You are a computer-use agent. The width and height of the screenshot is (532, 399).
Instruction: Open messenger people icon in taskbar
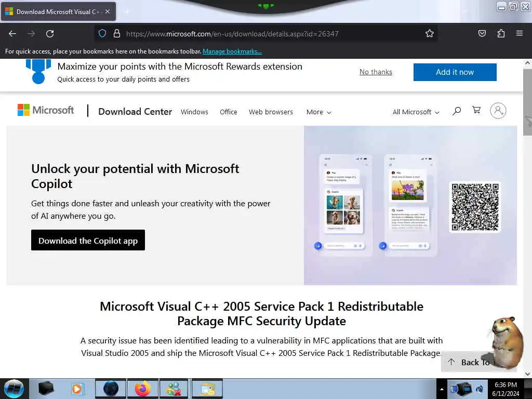[174, 389]
